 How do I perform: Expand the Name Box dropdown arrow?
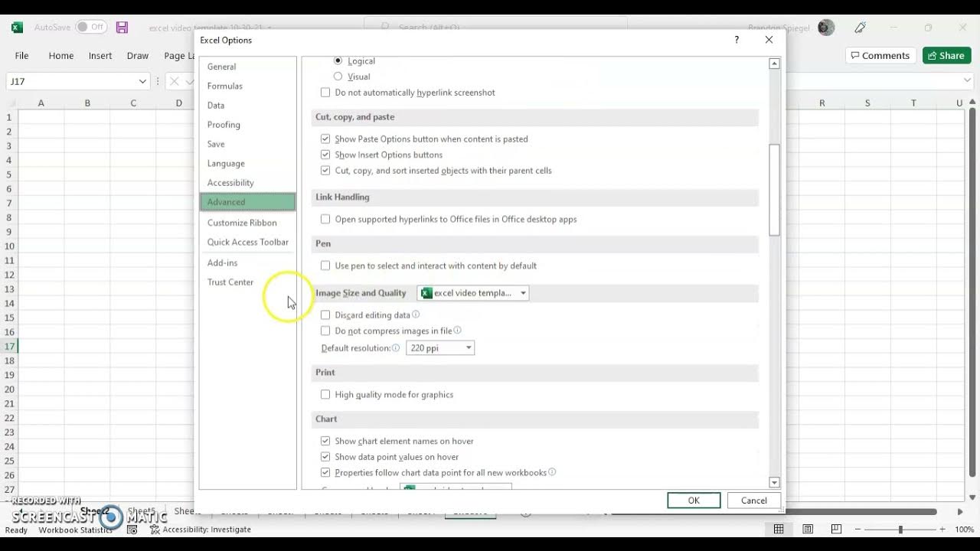click(x=142, y=81)
